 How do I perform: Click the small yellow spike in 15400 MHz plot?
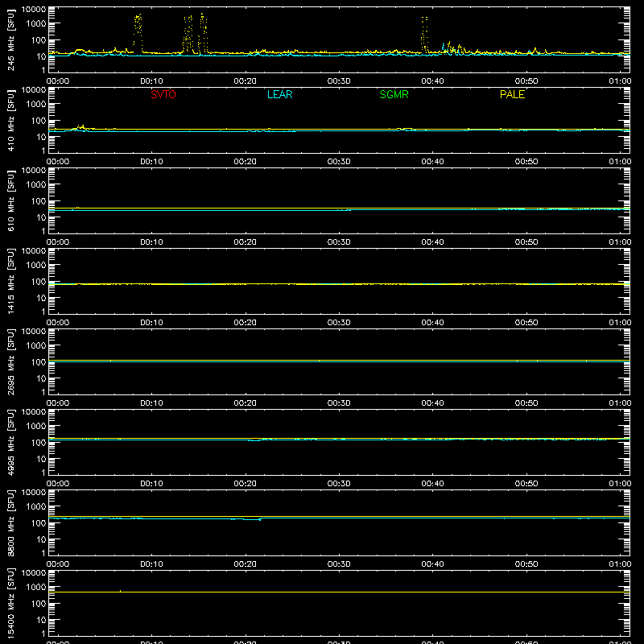point(120,591)
